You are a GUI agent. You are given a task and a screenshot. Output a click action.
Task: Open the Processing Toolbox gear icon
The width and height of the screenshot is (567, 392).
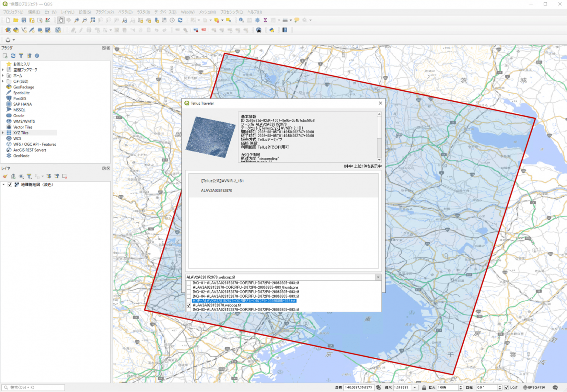[x=257, y=20]
